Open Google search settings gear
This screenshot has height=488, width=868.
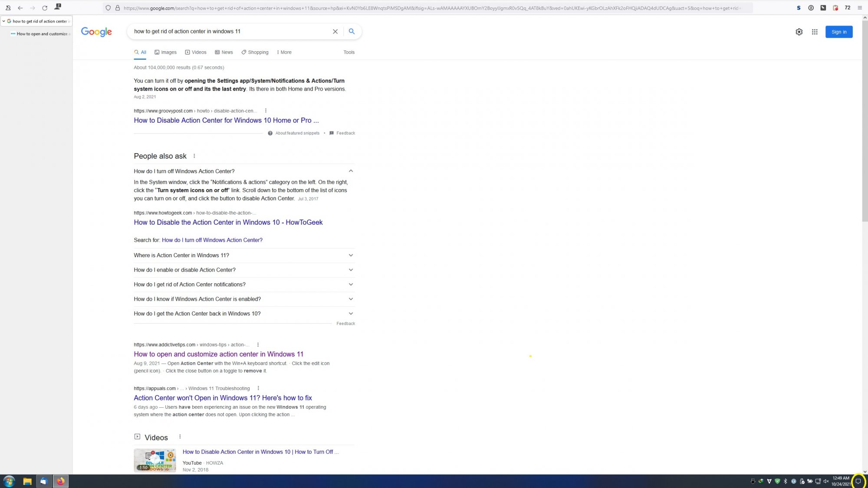coord(799,32)
